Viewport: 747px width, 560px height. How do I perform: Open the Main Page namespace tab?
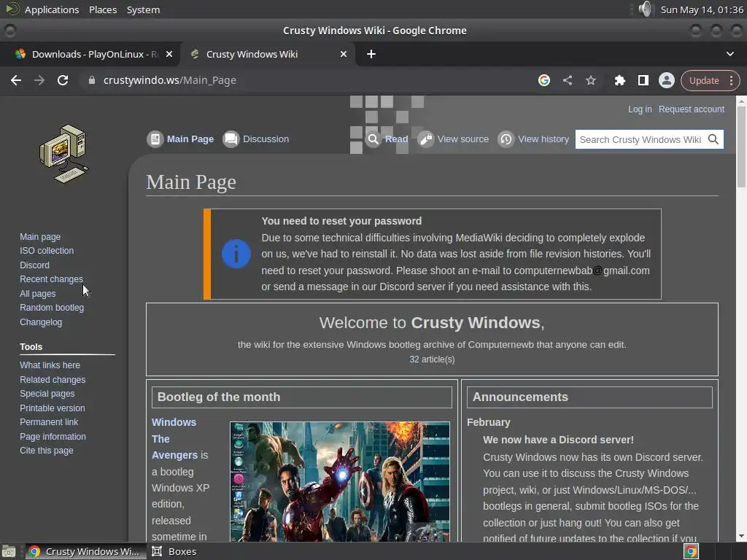coord(190,139)
